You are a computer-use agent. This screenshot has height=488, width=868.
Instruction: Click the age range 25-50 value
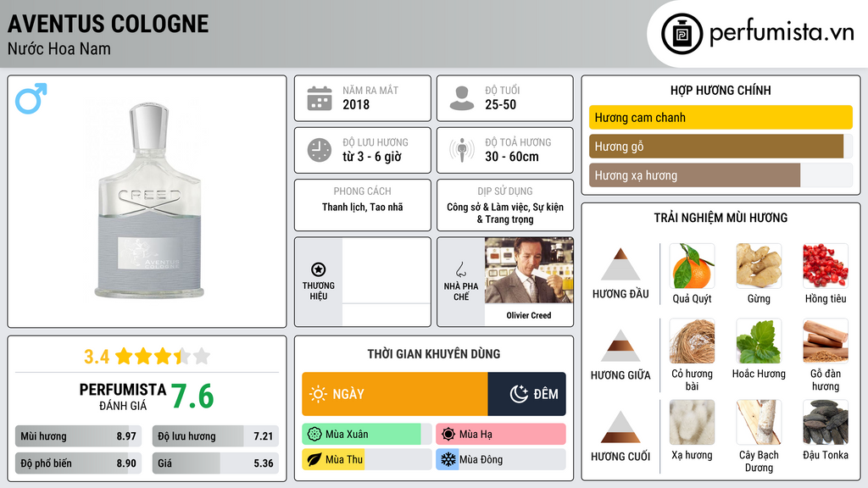[x=500, y=104]
